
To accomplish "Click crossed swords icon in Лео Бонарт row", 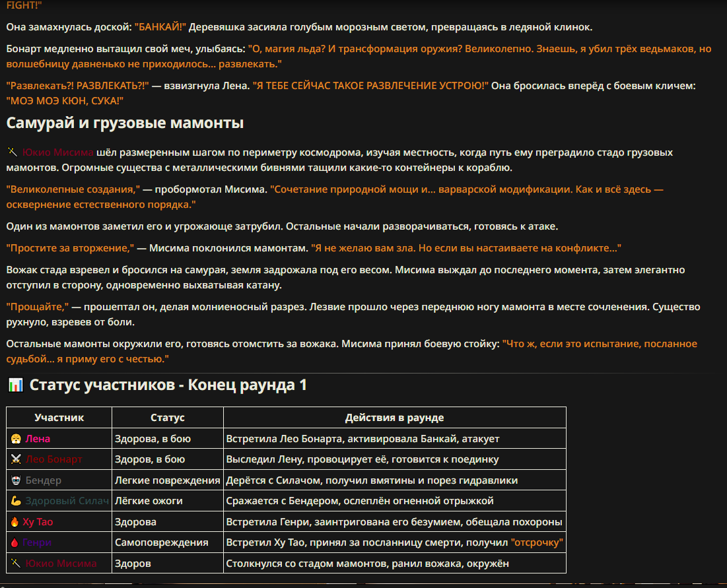I will (x=17, y=459).
